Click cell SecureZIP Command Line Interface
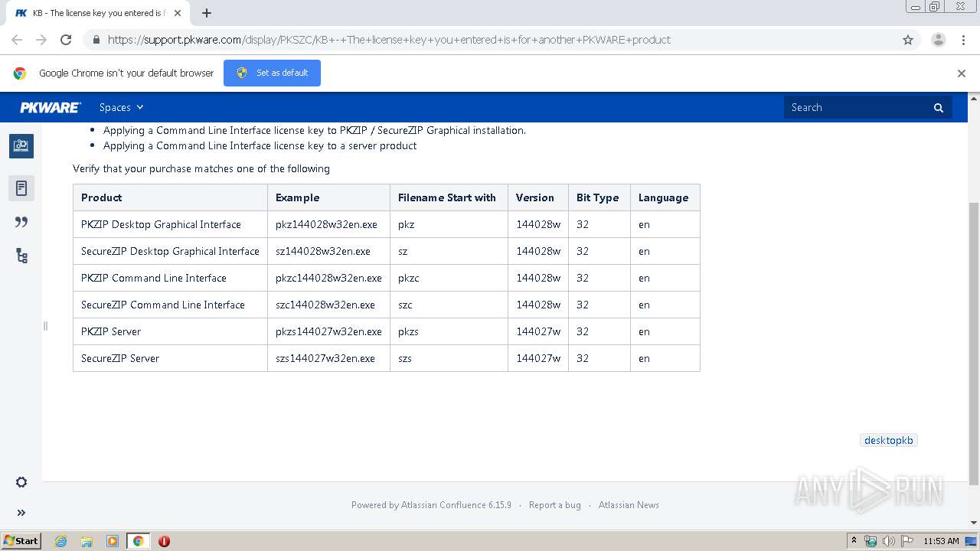Image resolution: width=980 pixels, height=551 pixels. [170, 305]
